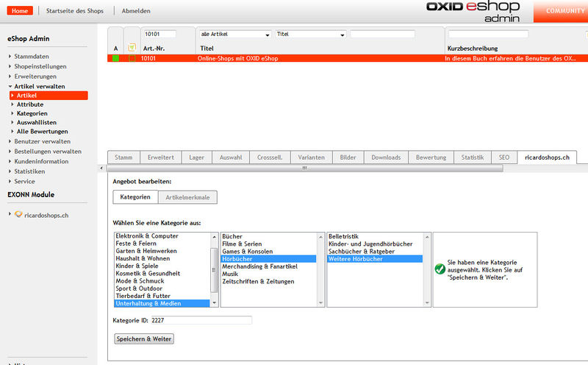This screenshot has height=365, width=588.
Task: Click the green checkmark confirmation icon
Action: (x=440, y=269)
